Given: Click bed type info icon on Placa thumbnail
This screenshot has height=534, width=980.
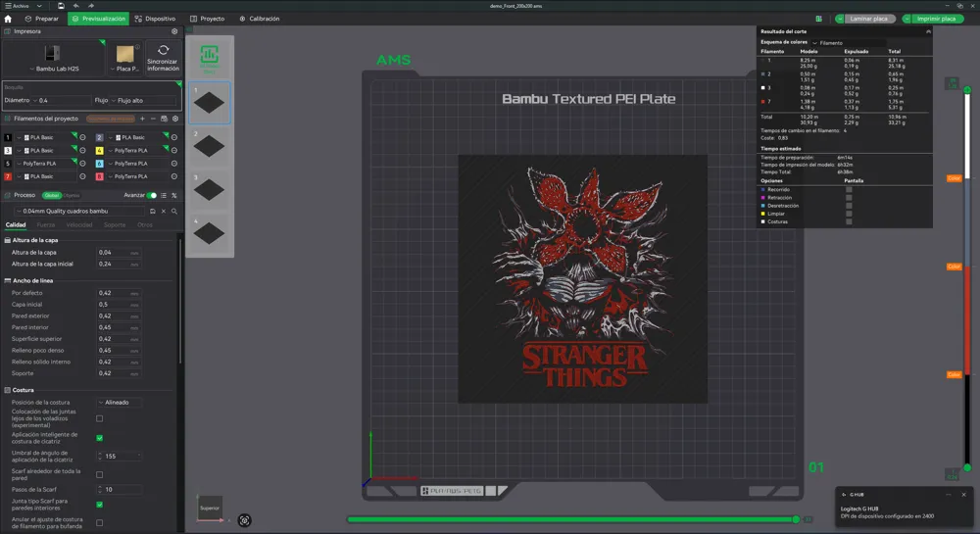Looking at the screenshot, I should click(137, 47).
